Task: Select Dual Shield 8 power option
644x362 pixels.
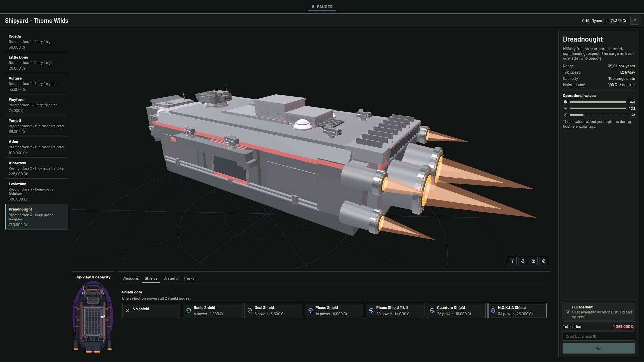Action: coord(273,310)
